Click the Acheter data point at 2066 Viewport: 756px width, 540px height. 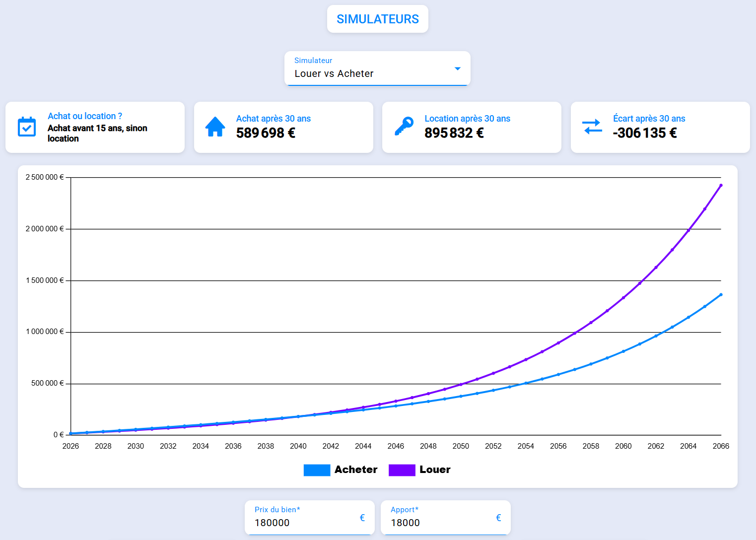coord(721,294)
